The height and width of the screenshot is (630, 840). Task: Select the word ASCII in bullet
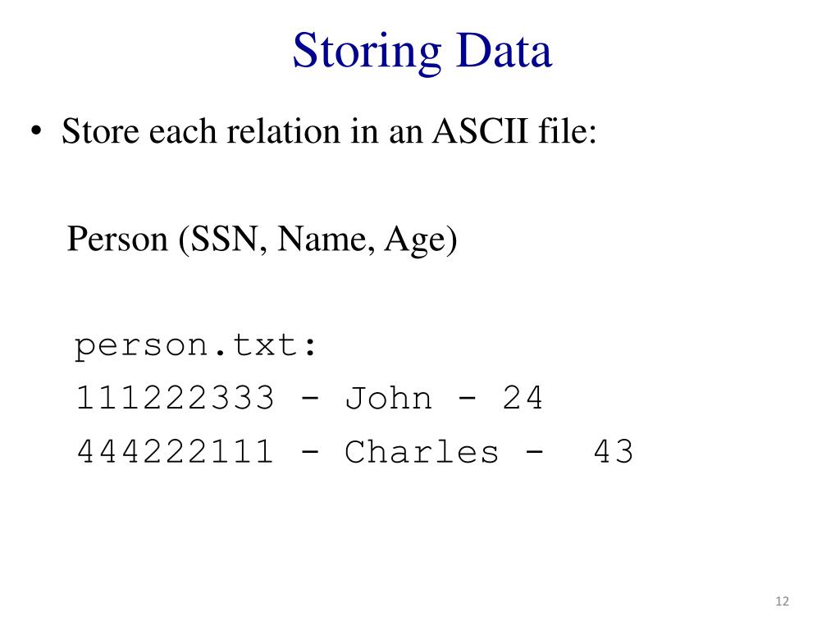click(480, 130)
